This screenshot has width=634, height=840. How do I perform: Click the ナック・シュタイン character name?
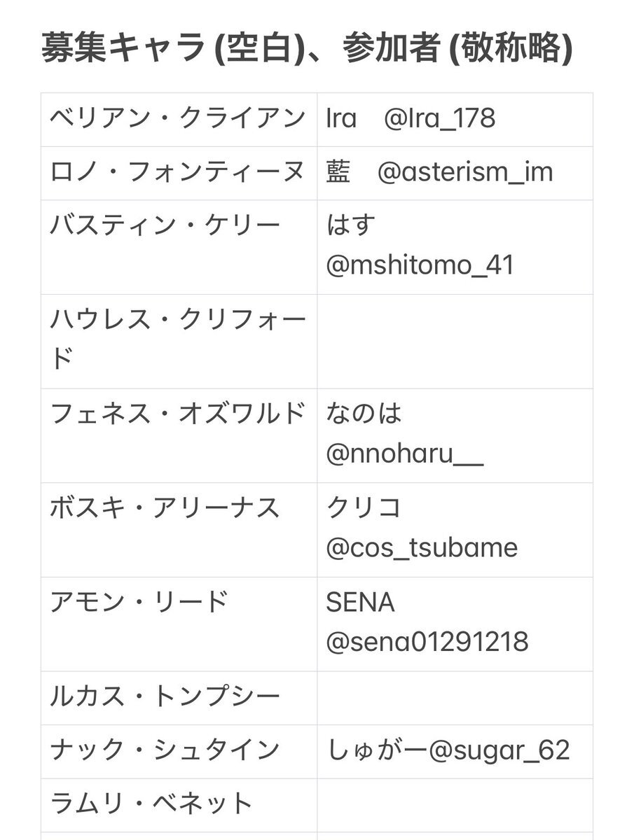coord(165,750)
